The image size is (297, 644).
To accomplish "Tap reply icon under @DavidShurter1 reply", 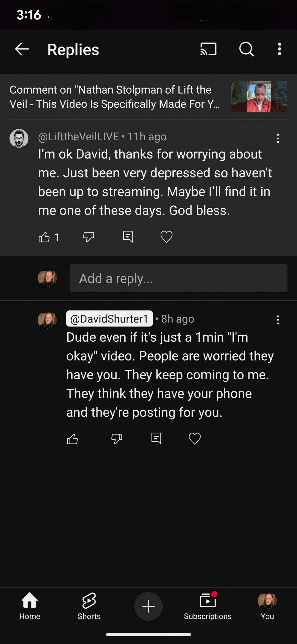I will pyautogui.click(x=156, y=439).
